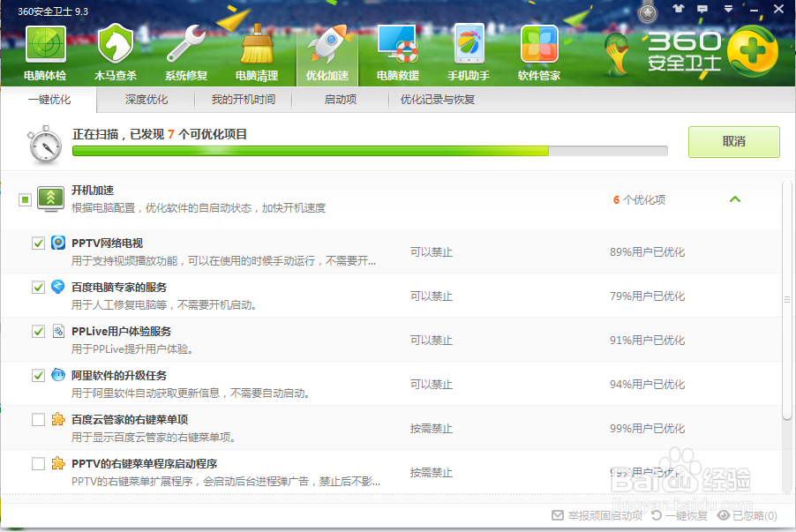Open the skin shirt icon in title bar
This screenshot has width=796, height=532.
679,8
